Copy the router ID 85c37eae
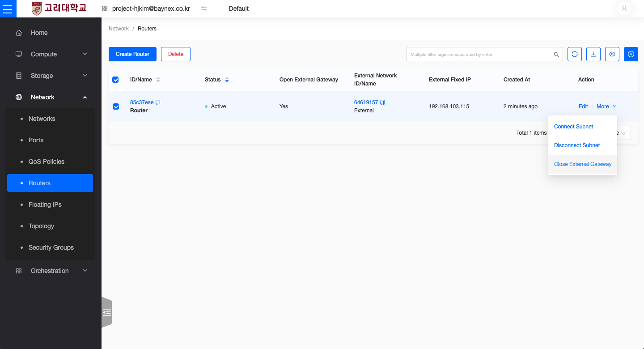Screen dimensions: 644x349 click(158, 102)
